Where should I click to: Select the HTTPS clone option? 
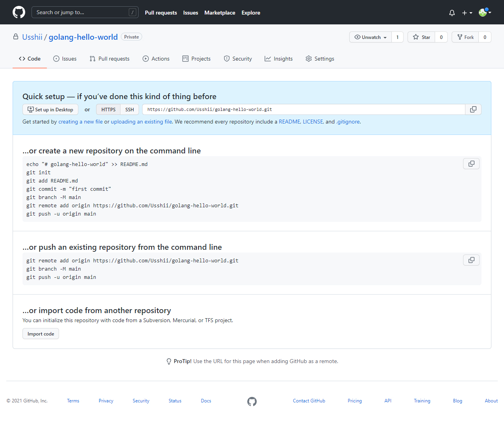108,109
